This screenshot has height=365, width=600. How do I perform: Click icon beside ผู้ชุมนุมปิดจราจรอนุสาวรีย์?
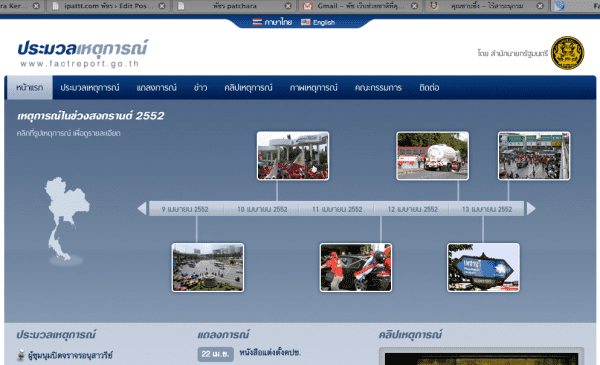(21, 355)
